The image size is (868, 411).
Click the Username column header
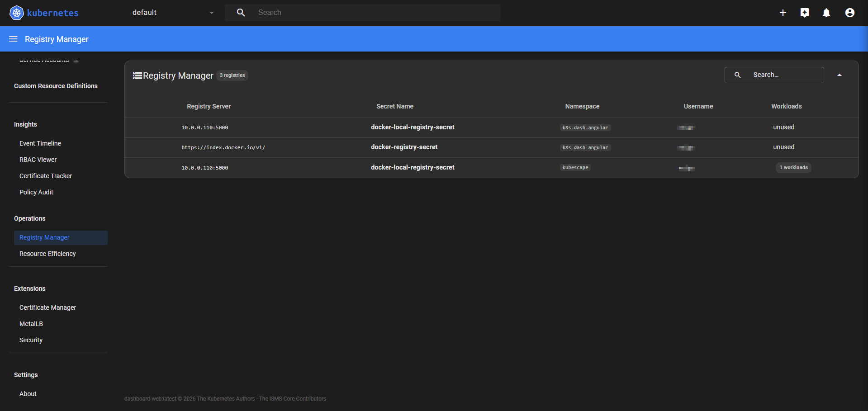(698, 106)
